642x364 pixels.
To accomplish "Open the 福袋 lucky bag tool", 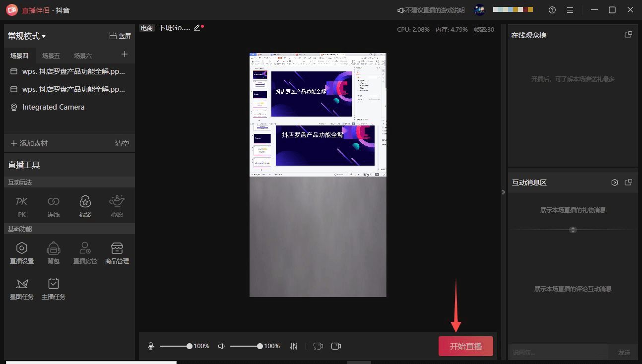I will pyautogui.click(x=85, y=206).
